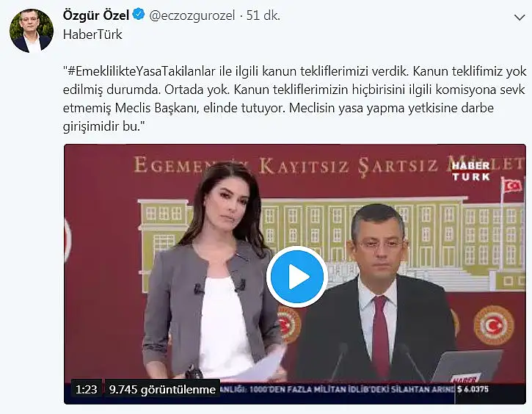
Task: Click the blue verified badge
Action: (x=139, y=15)
